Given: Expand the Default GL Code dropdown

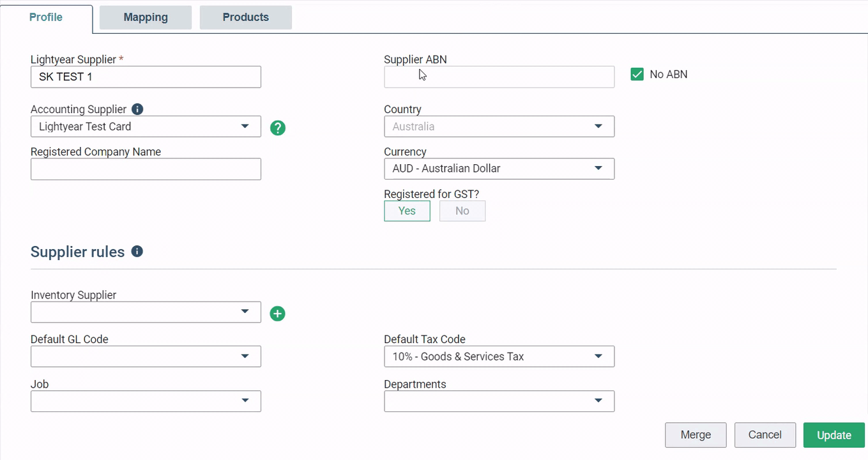Looking at the screenshot, I should [146, 356].
